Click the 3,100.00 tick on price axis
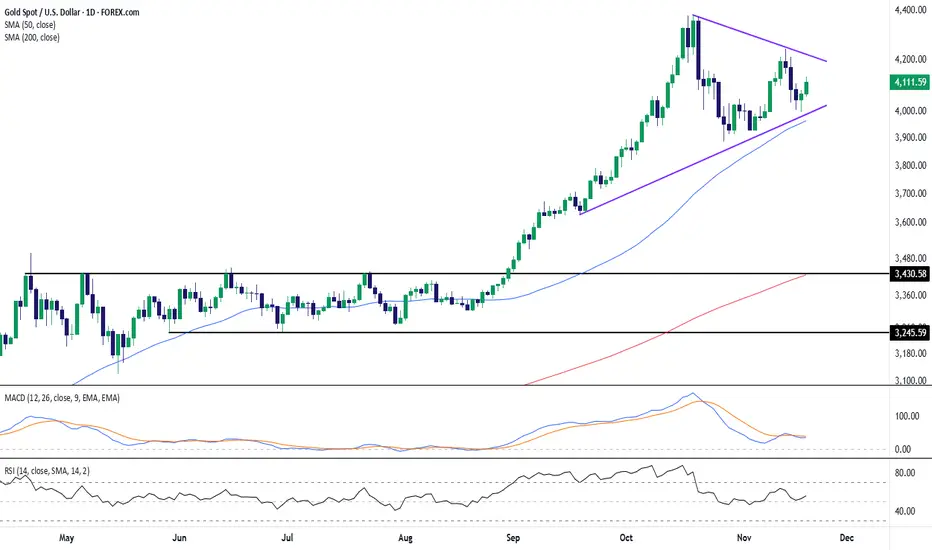932x550 pixels. [x=908, y=380]
